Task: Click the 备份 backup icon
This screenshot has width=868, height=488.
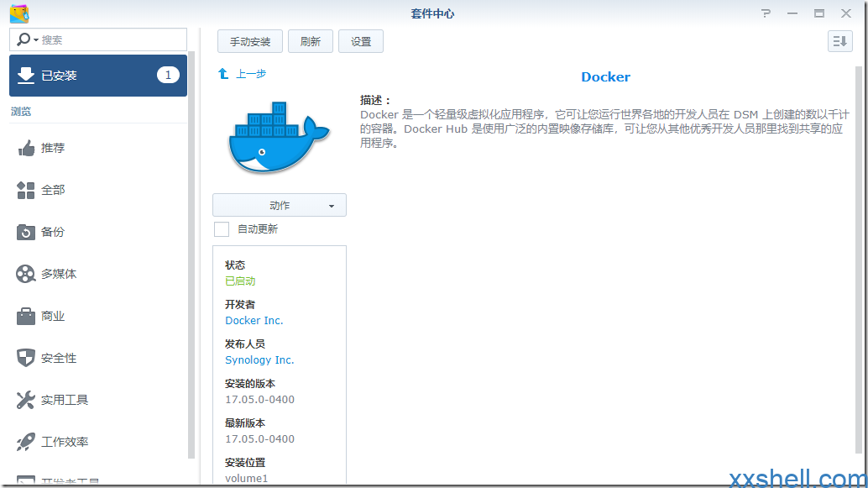Action: [x=25, y=232]
